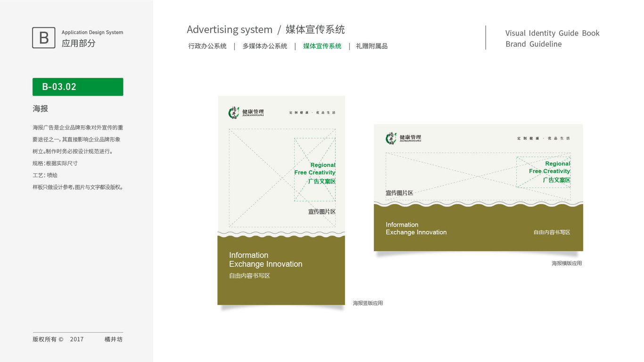Click Information Exchange Innovation on horizontal poster
This screenshot has width=644, height=362.
416,229
